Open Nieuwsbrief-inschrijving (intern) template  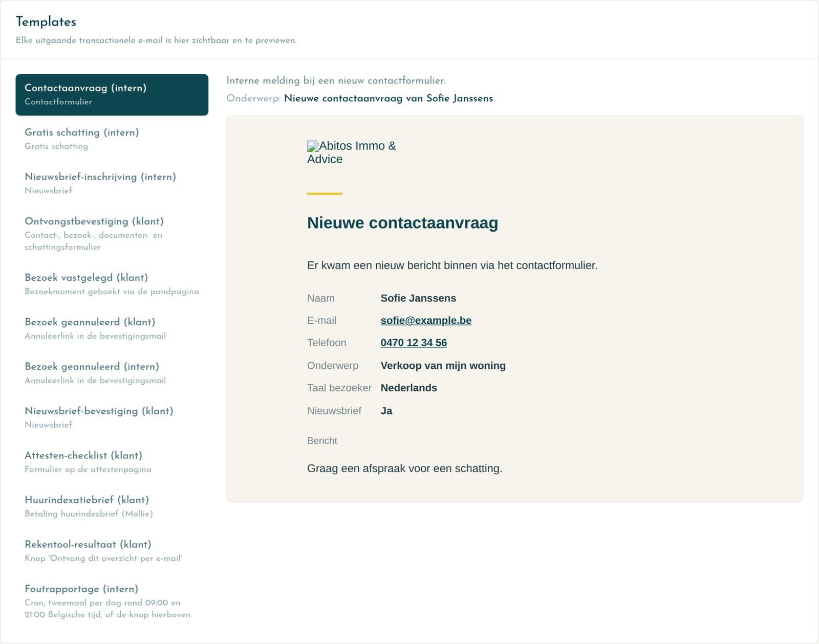point(112,184)
